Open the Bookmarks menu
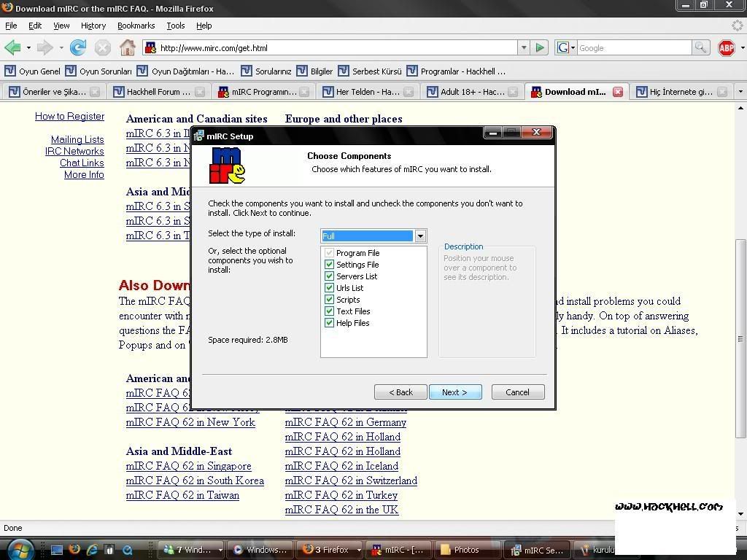 [x=136, y=26]
